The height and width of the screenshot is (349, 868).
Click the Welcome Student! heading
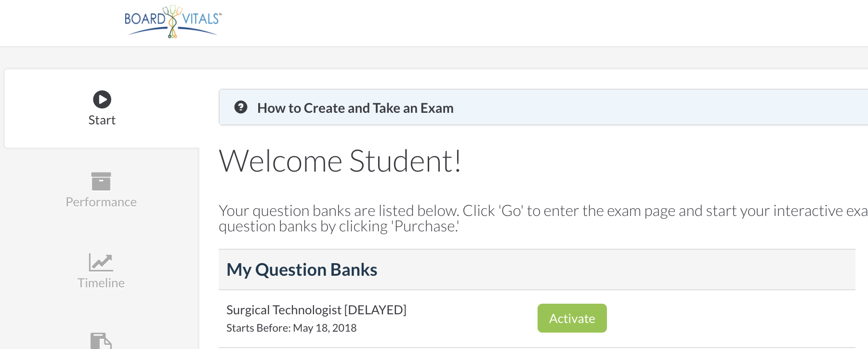tap(340, 161)
